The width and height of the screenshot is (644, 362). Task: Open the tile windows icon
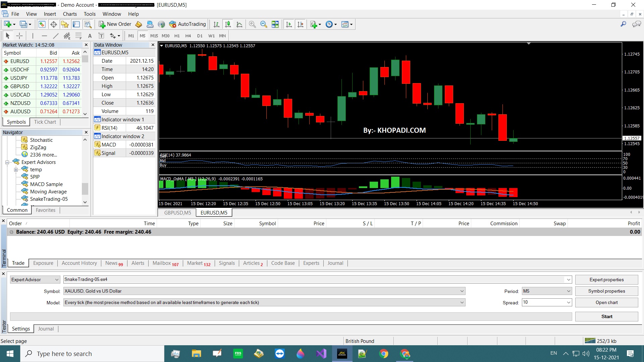[x=275, y=24]
